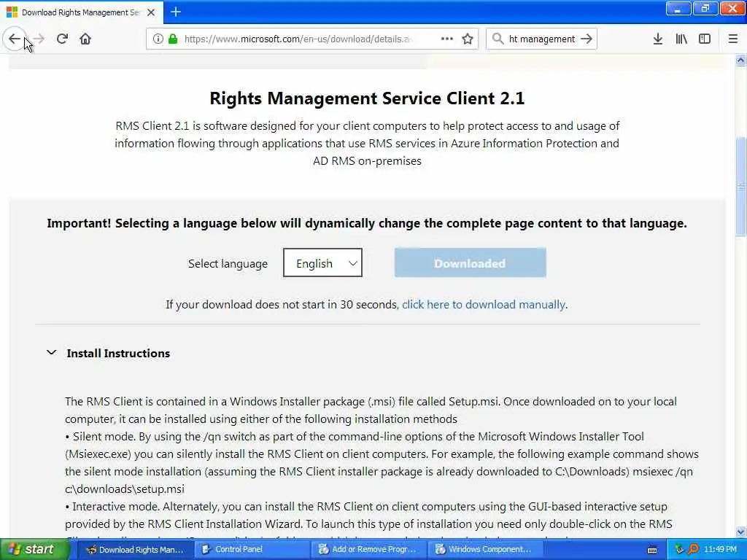The image size is (747, 560).
Task: Submit search with the arrow button
Action: (x=587, y=39)
